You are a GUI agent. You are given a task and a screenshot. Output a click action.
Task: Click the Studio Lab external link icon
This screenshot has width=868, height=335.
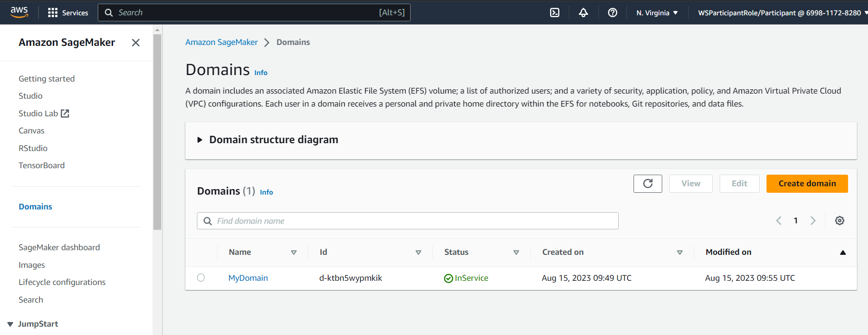(65, 113)
